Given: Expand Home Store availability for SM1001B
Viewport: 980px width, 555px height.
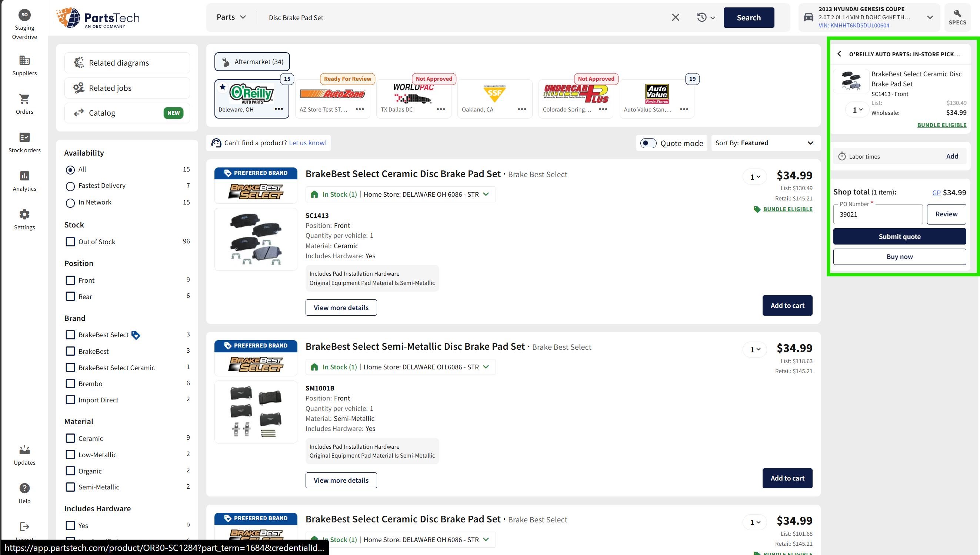Looking at the screenshot, I should [486, 367].
